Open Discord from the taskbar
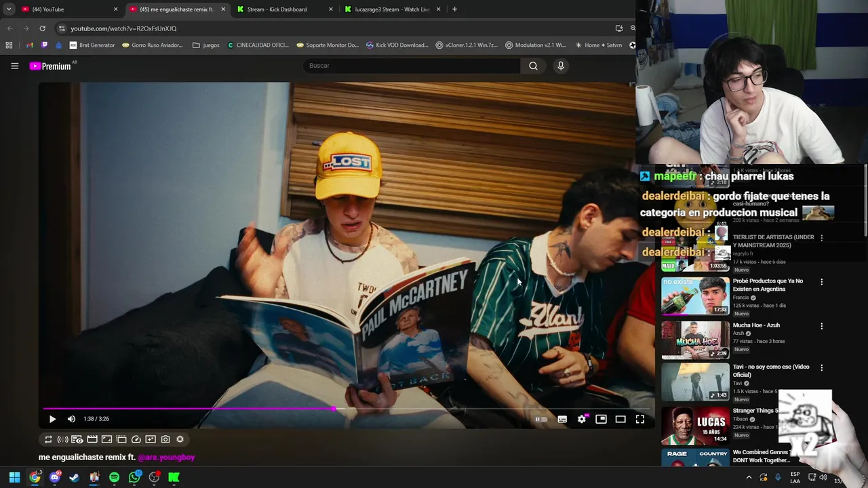The height and width of the screenshot is (488, 868). click(55, 477)
